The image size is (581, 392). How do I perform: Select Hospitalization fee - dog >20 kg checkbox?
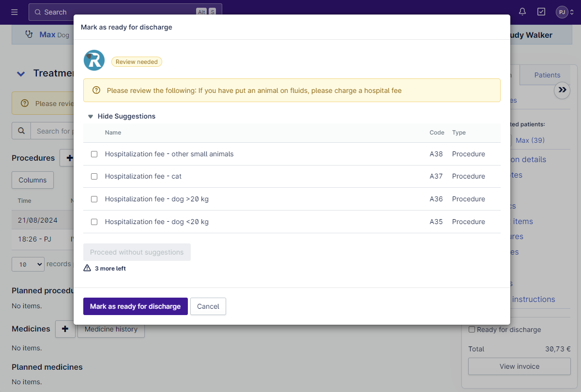pos(94,199)
